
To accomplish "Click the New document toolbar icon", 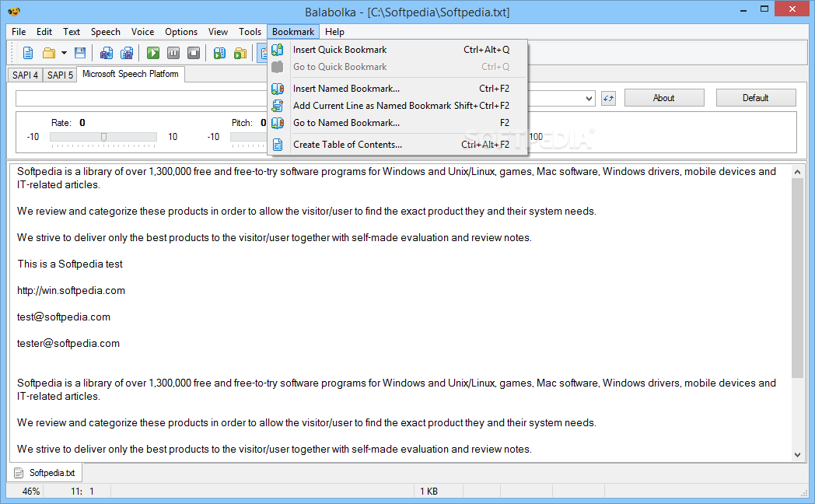I will (28, 53).
